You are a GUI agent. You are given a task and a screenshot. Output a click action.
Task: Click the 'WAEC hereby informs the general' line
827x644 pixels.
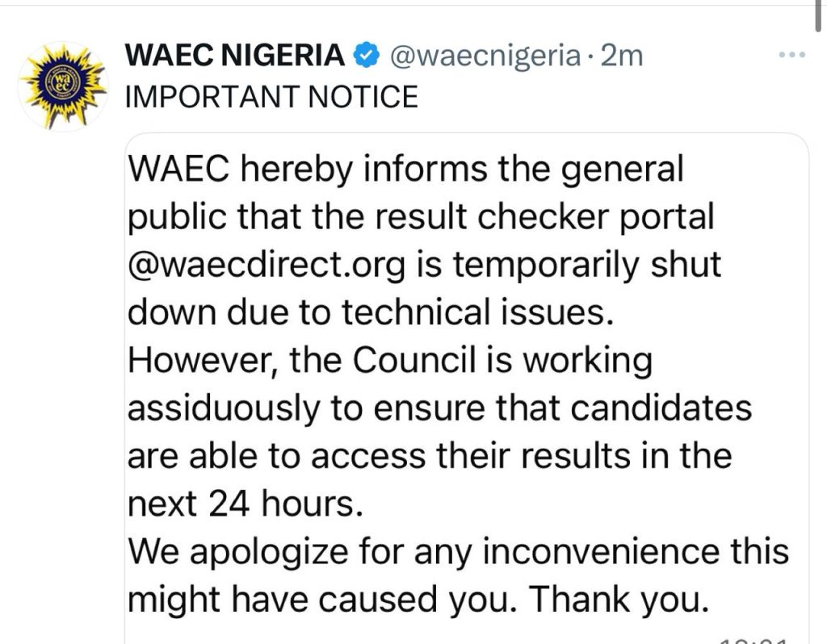tap(405, 169)
